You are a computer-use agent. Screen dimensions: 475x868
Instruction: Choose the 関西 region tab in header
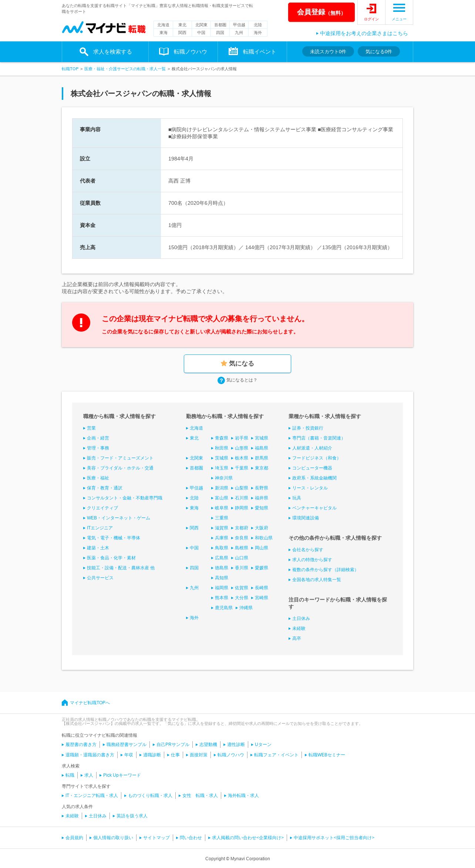click(182, 33)
